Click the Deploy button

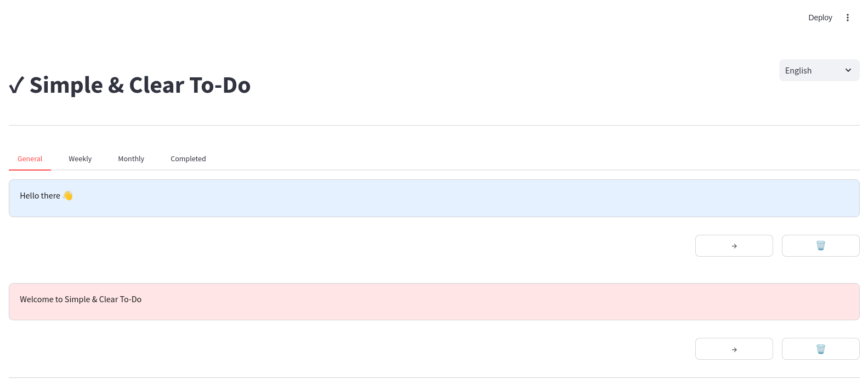click(820, 18)
